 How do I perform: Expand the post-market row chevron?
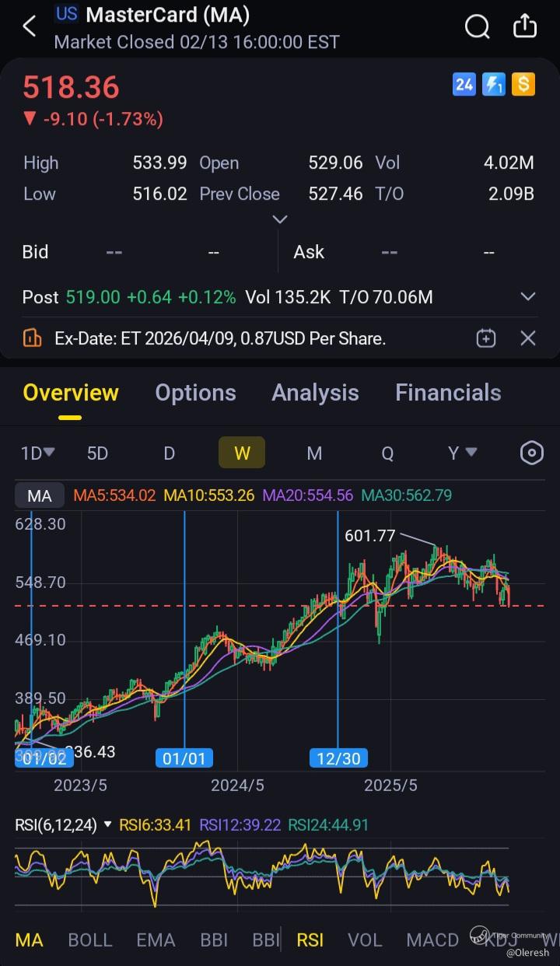(x=528, y=297)
